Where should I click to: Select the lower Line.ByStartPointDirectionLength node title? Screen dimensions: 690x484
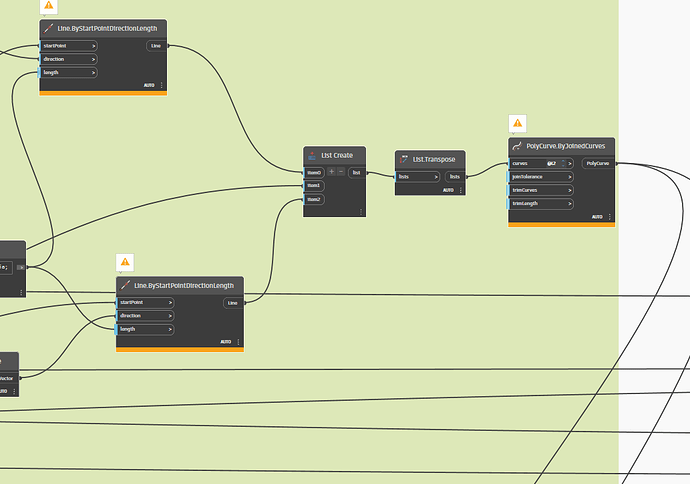184,286
